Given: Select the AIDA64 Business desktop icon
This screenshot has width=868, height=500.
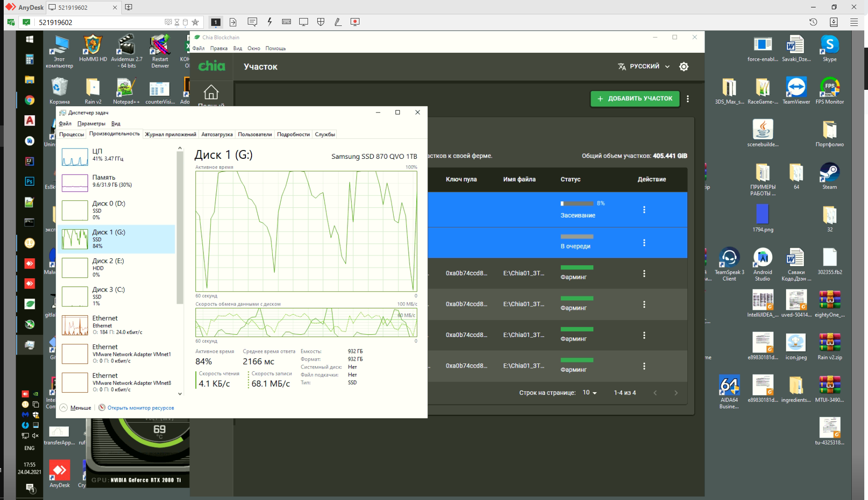Looking at the screenshot, I should click(x=729, y=392).
